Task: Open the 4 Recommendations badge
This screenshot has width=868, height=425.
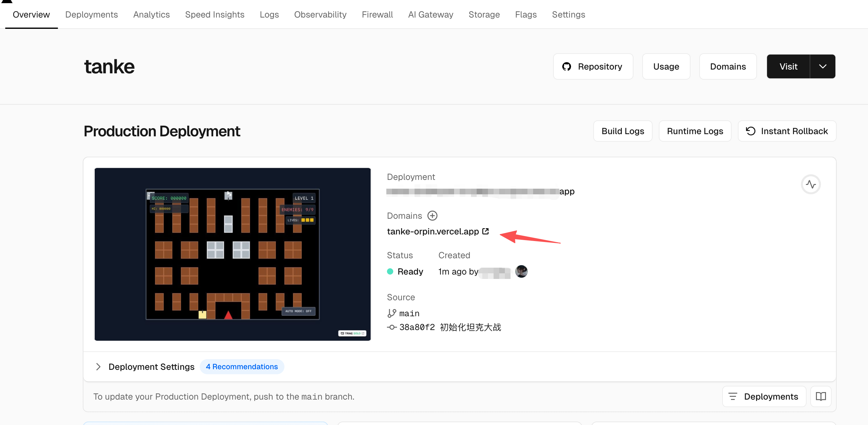Action: [241, 367]
